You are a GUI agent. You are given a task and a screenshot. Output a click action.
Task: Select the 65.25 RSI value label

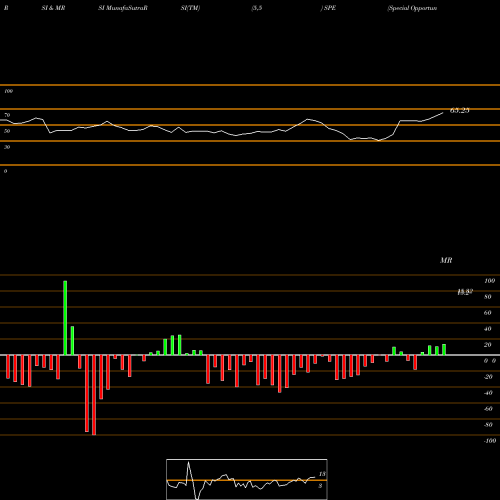[460, 110]
